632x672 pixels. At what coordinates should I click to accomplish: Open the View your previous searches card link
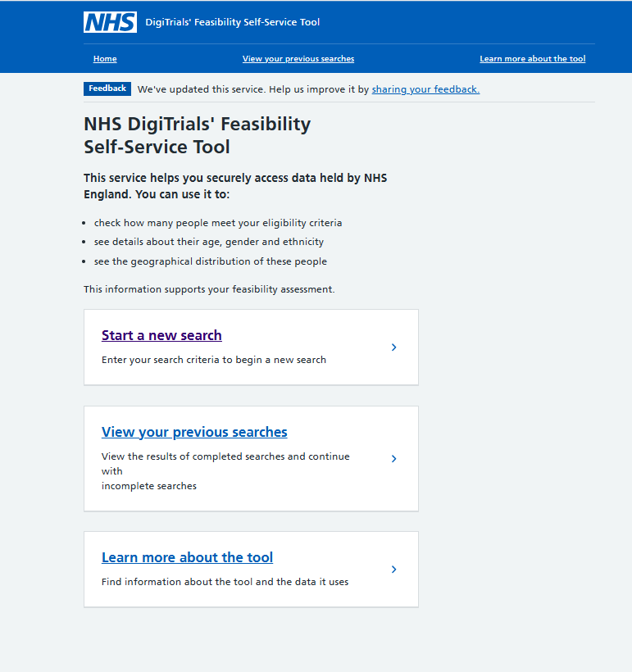click(x=194, y=432)
